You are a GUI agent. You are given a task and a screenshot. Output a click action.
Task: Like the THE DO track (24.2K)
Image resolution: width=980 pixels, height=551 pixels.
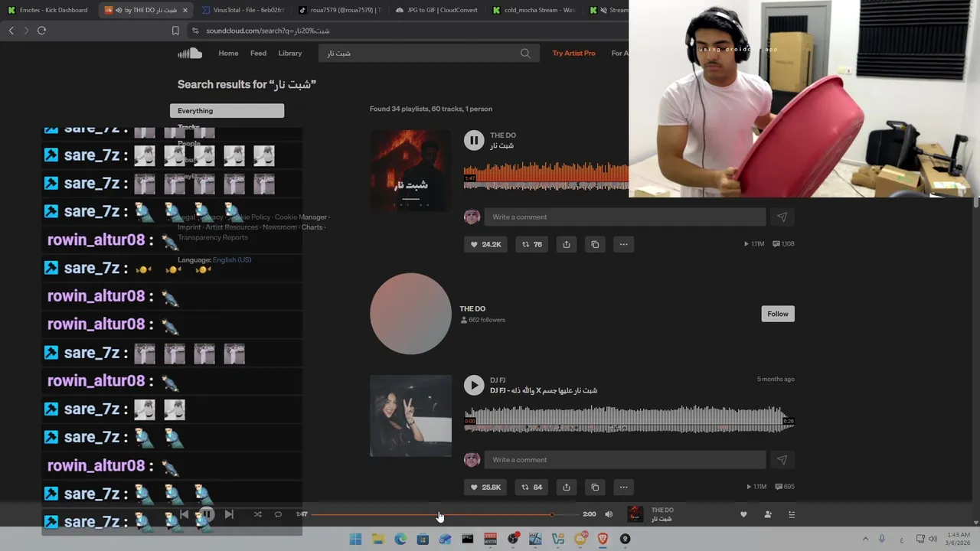coord(485,244)
